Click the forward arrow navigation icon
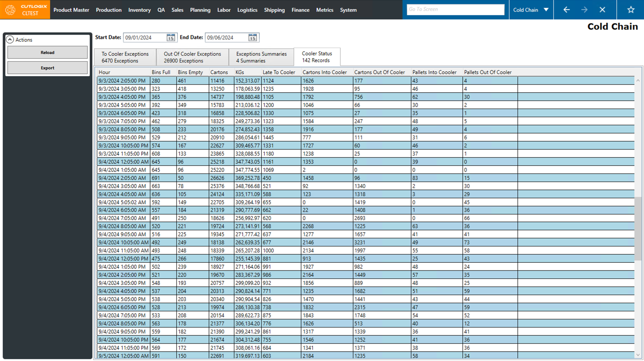Screen dimensions: 644x361 point(584,9)
